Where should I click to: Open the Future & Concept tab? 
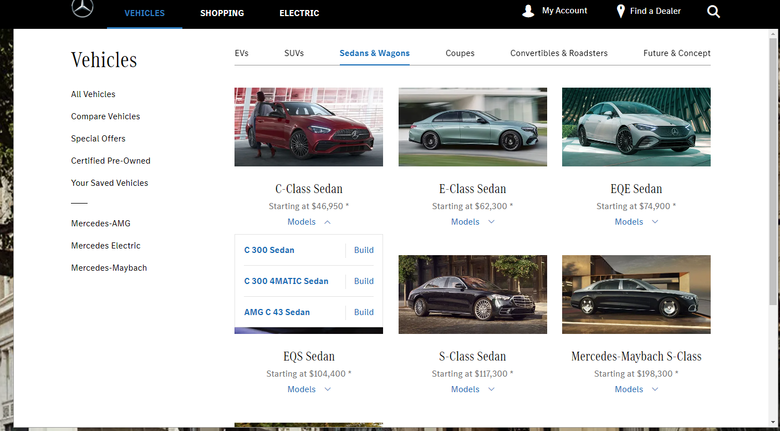click(677, 53)
